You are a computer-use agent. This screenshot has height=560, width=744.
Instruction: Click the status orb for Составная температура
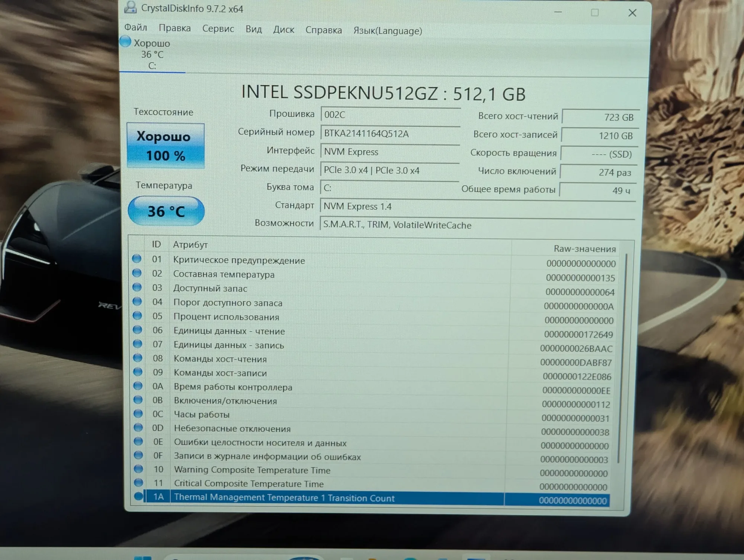point(137,273)
